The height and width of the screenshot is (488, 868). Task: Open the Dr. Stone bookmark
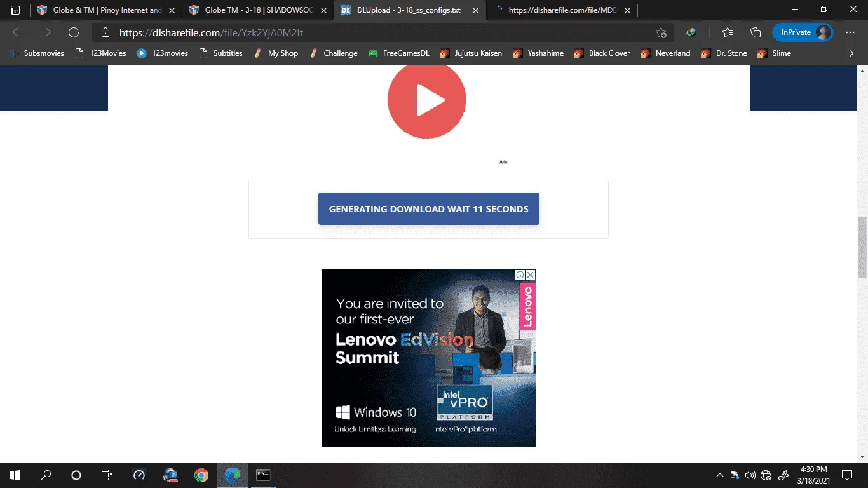pyautogui.click(x=724, y=53)
